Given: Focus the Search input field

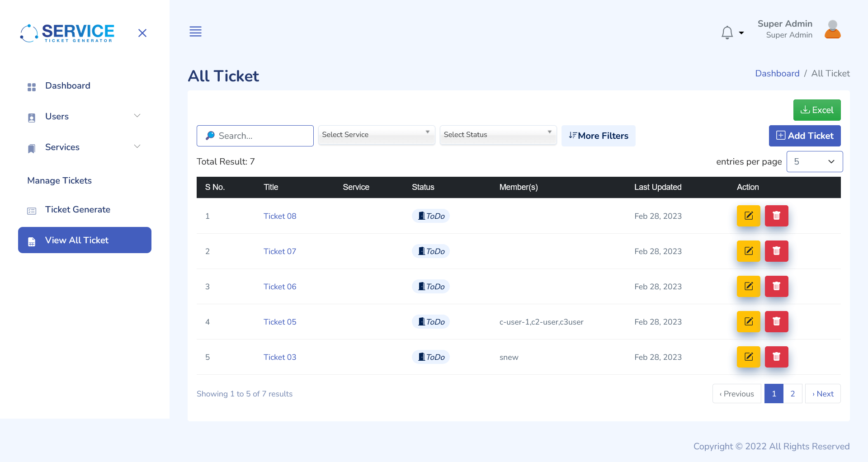Looking at the screenshot, I should [x=255, y=136].
